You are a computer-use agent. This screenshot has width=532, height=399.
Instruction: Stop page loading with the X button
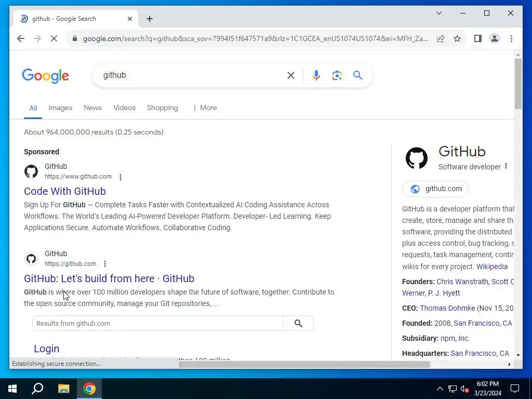coord(54,38)
